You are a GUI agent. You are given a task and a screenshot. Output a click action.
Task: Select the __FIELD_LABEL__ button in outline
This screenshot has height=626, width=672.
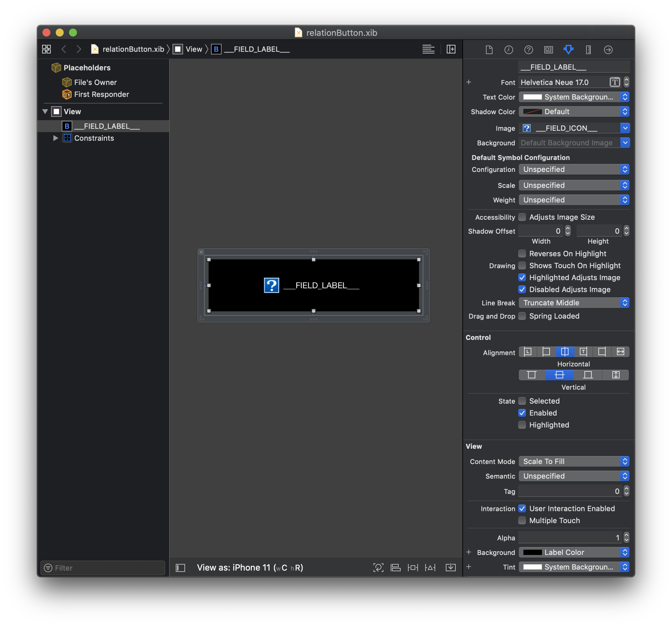[x=107, y=125]
